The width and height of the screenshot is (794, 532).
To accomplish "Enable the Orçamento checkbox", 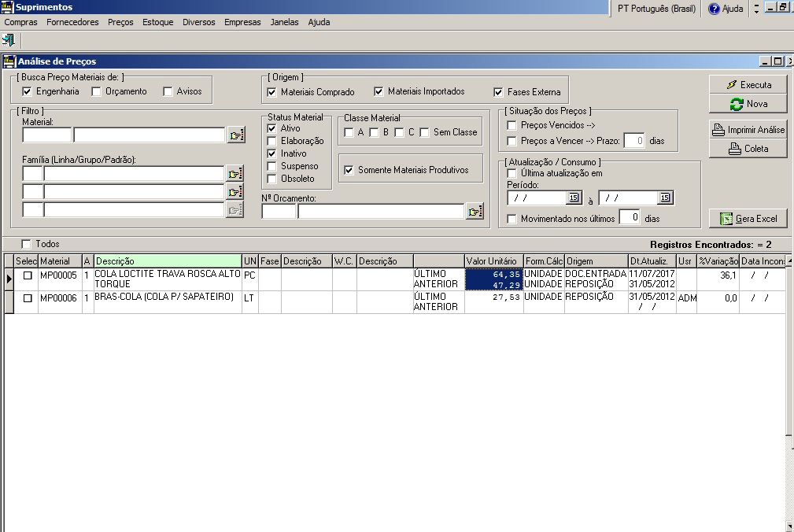I will [97, 91].
